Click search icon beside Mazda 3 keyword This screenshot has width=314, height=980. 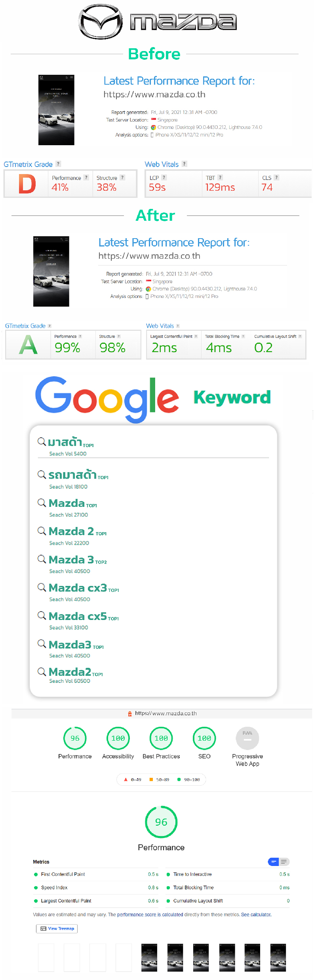tap(42, 559)
